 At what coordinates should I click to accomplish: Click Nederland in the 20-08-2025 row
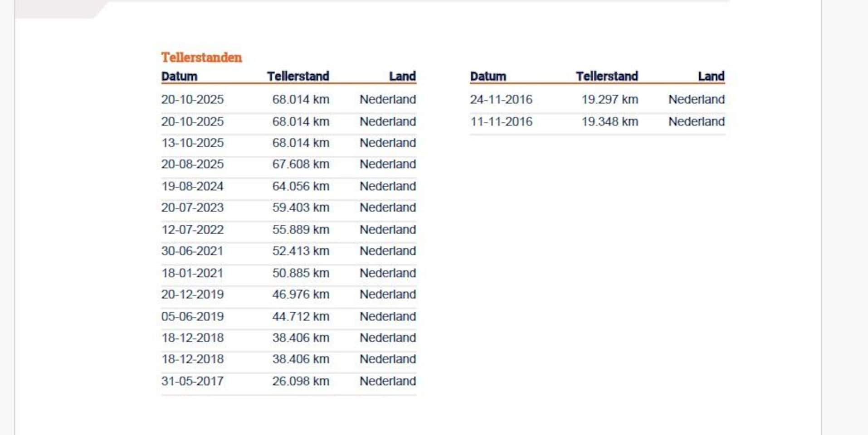click(388, 164)
